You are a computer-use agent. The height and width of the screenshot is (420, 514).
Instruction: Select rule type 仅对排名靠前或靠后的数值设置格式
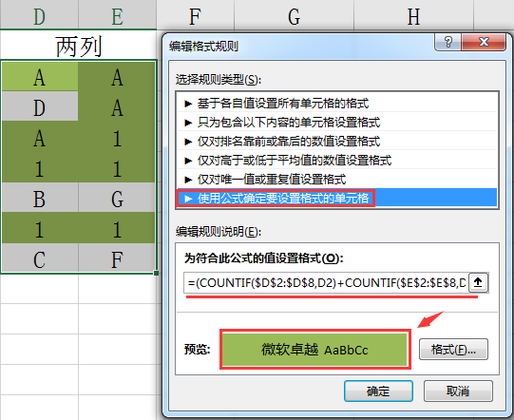337,142
